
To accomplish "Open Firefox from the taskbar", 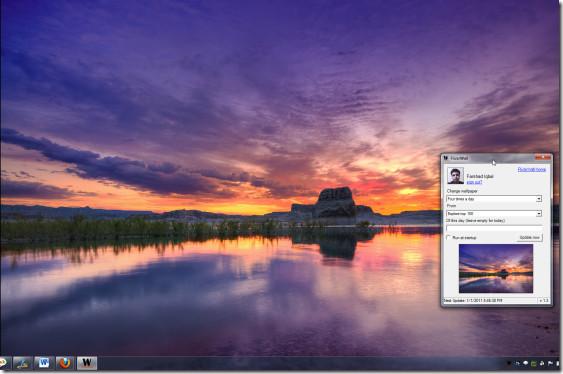I will pyautogui.click(x=65, y=363).
